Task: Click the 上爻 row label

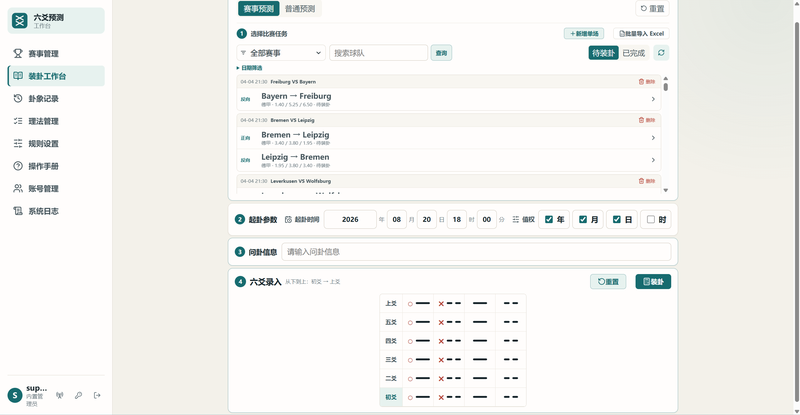Action: tap(391, 303)
